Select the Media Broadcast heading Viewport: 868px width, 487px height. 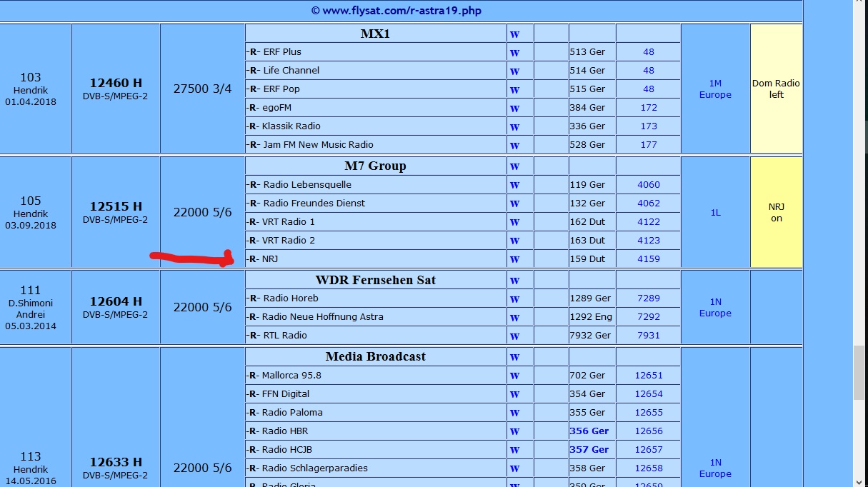coord(376,356)
